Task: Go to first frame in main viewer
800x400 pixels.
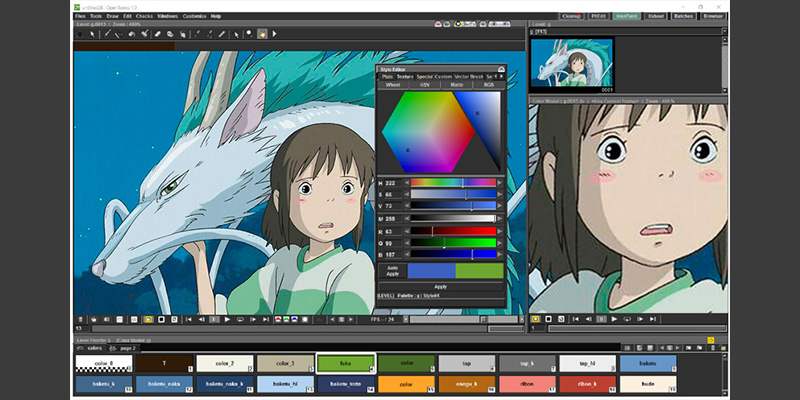Action: coord(189,319)
